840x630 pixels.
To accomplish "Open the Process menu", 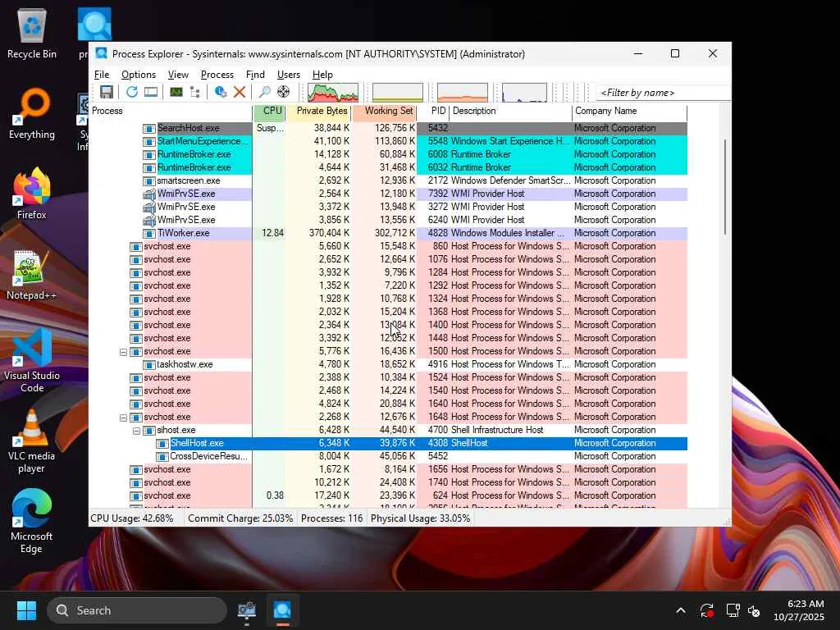I will pos(217,75).
